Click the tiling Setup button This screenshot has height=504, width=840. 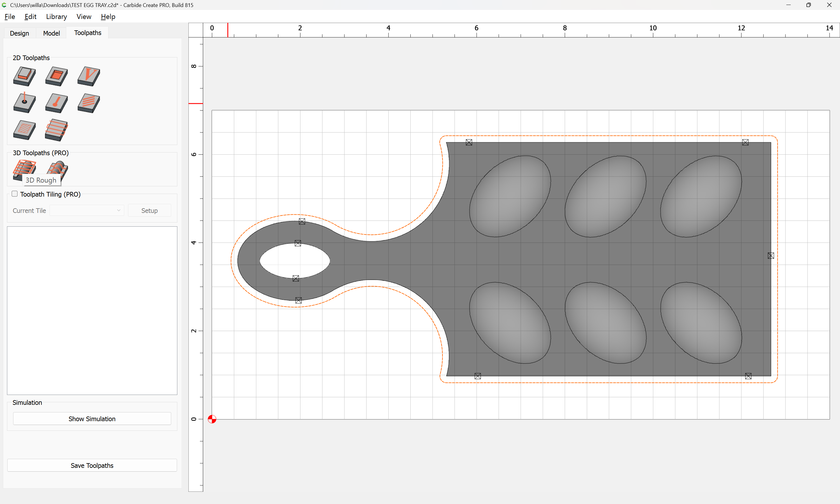click(149, 211)
